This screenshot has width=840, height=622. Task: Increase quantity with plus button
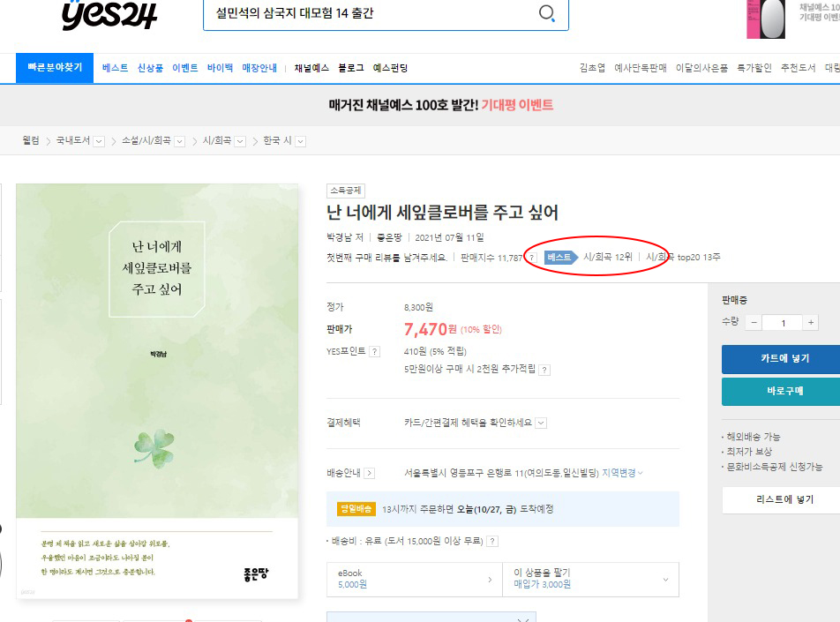pos(811,323)
